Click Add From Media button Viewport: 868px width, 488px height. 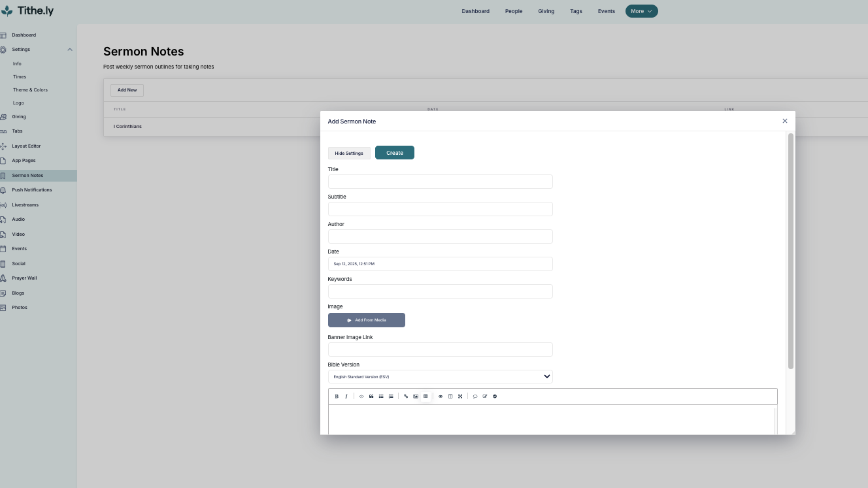click(367, 320)
